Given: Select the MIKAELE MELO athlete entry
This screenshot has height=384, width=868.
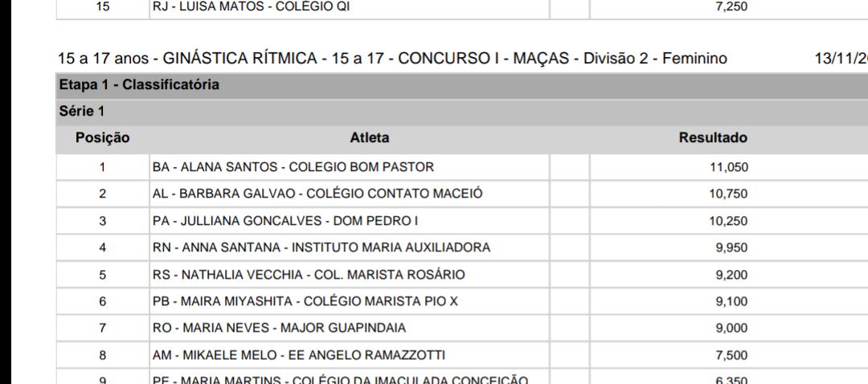Looking at the screenshot, I should coord(298,355).
